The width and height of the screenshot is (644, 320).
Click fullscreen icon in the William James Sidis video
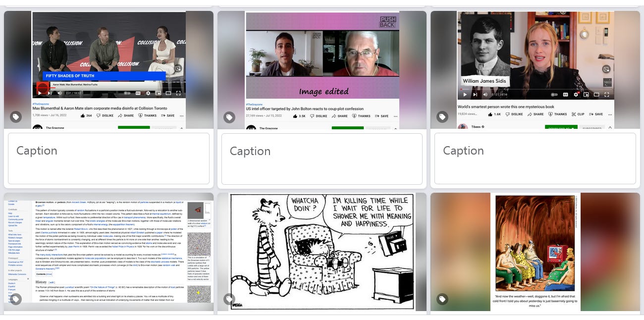click(x=607, y=94)
